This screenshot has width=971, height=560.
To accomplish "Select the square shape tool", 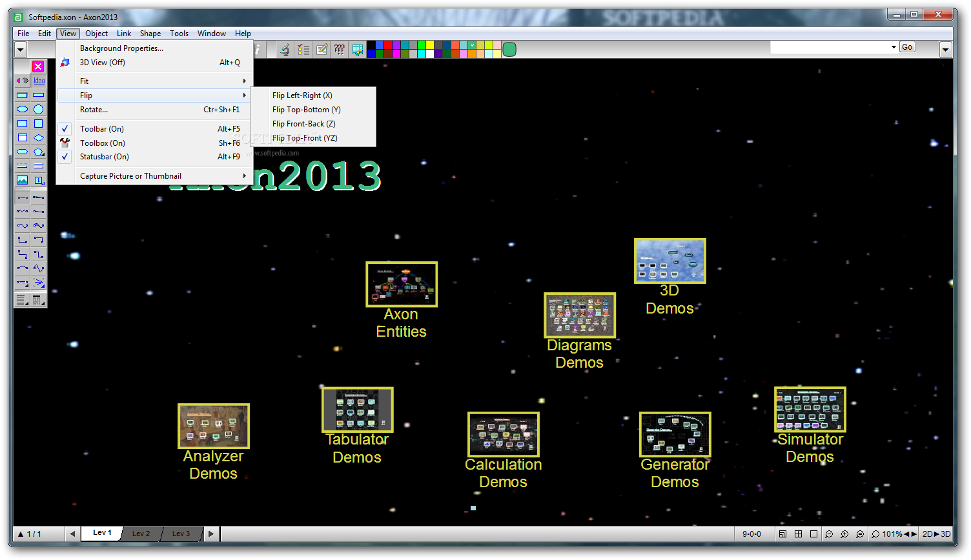I will point(39,123).
